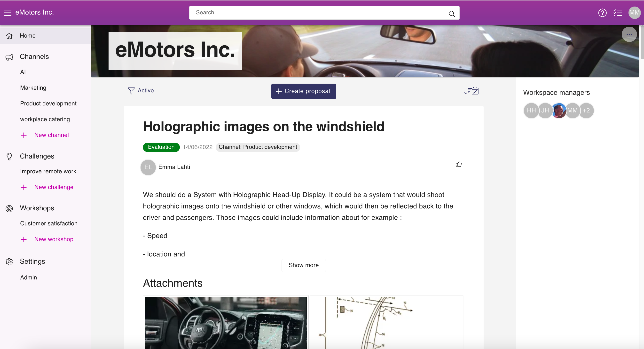Click the New channel link

pyautogui.click(x=52, y=135)
